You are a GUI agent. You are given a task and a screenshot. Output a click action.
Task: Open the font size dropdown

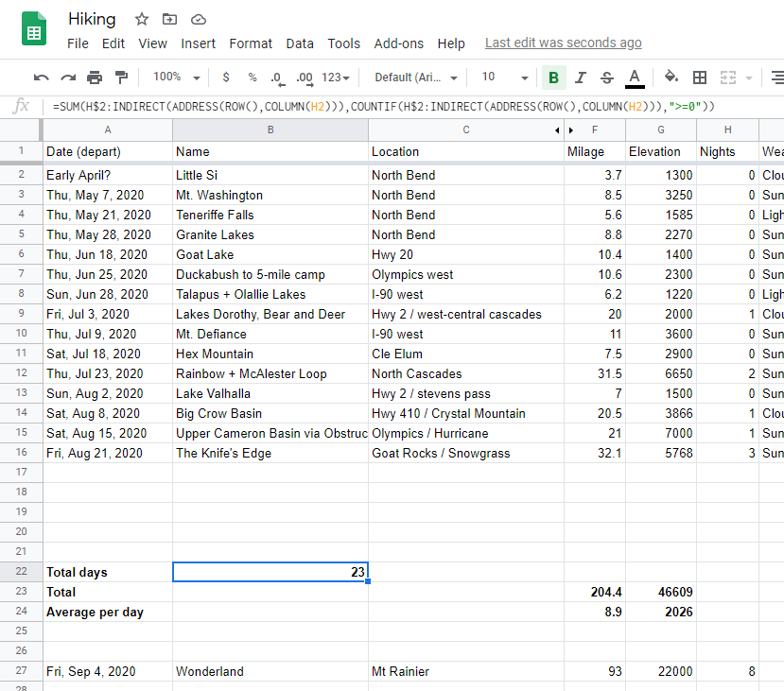pos(504,78)
